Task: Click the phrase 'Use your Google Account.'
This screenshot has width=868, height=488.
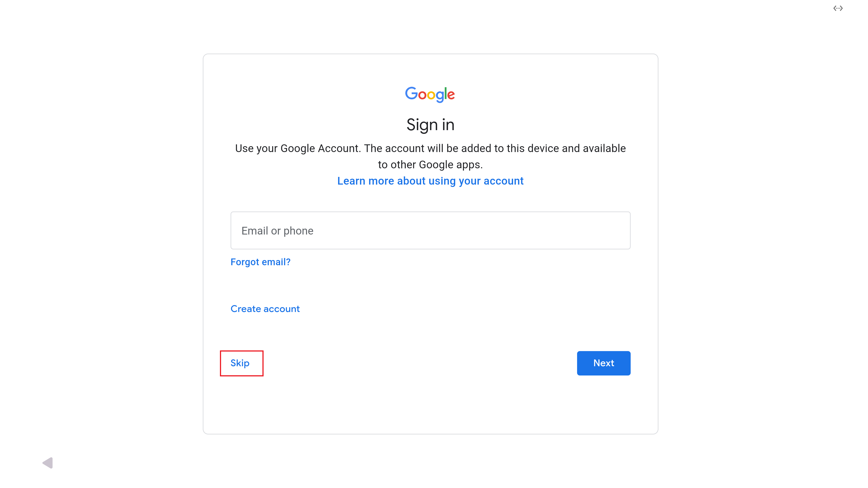Action: (298, 148)
